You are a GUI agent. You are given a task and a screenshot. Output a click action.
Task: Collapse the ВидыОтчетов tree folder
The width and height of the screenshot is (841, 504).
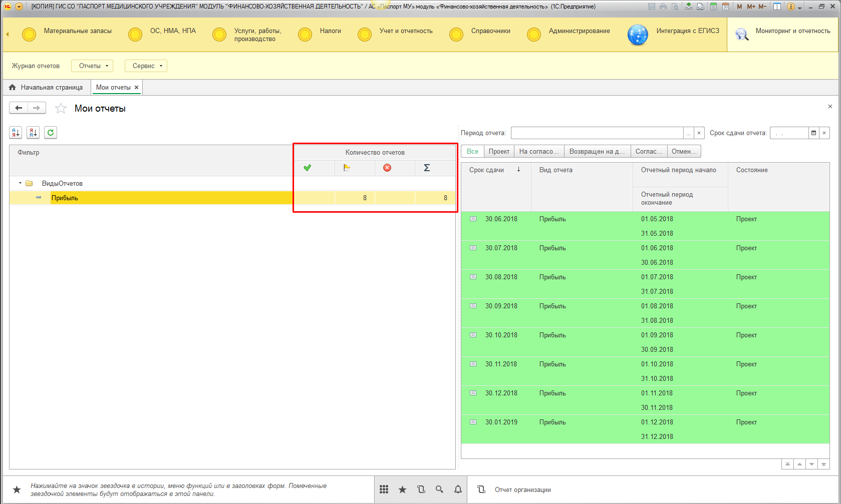(x=21, y=183)
